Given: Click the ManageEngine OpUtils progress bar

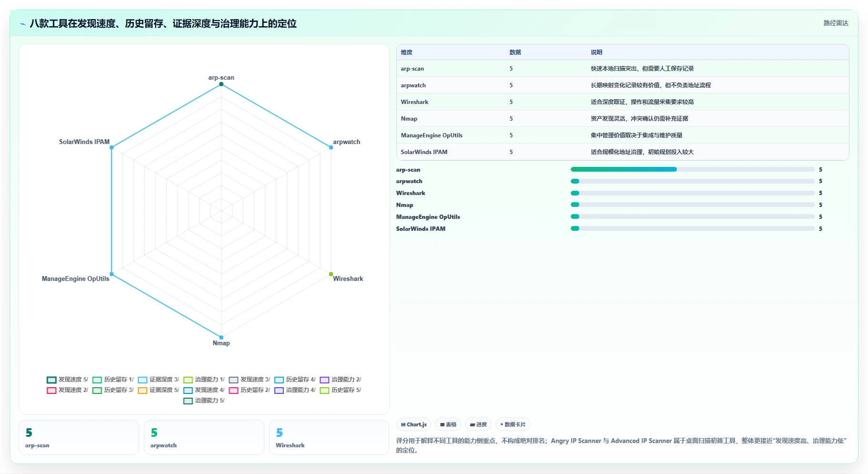Looking at the screenshot, I should click(693, 216).
